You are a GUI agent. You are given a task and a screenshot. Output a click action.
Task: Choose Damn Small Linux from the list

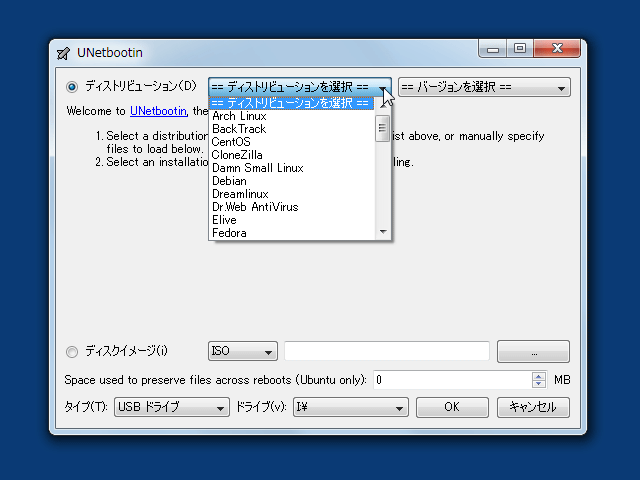click(291, 168)
